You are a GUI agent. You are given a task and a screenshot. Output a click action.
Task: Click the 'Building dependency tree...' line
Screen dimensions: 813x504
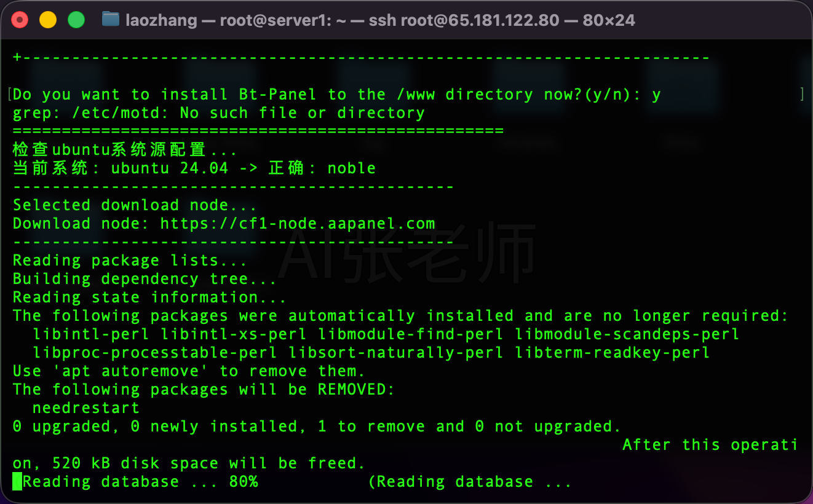pos(145,279)
